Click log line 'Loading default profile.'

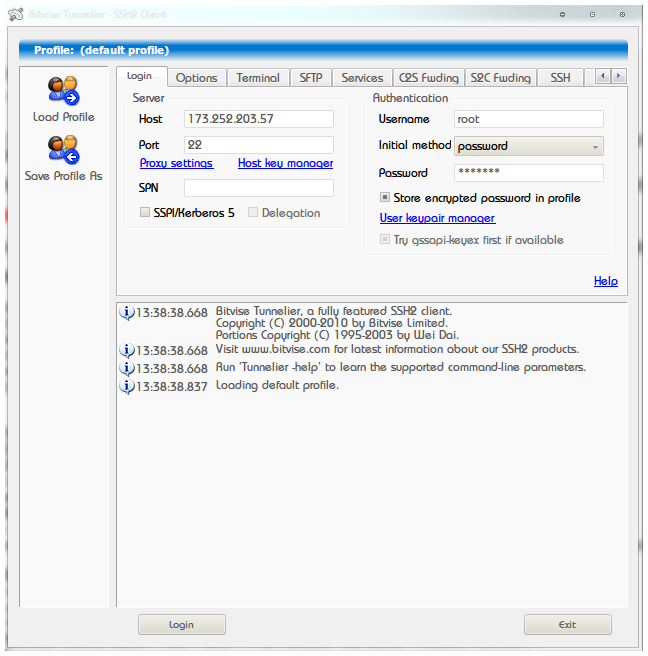(x=277, y=385)
